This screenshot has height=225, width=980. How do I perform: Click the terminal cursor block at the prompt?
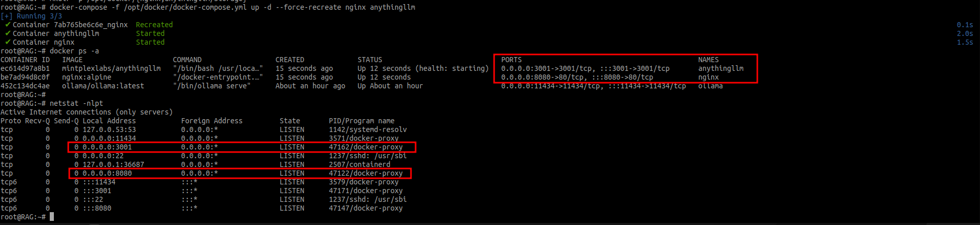tap(52, 217)
